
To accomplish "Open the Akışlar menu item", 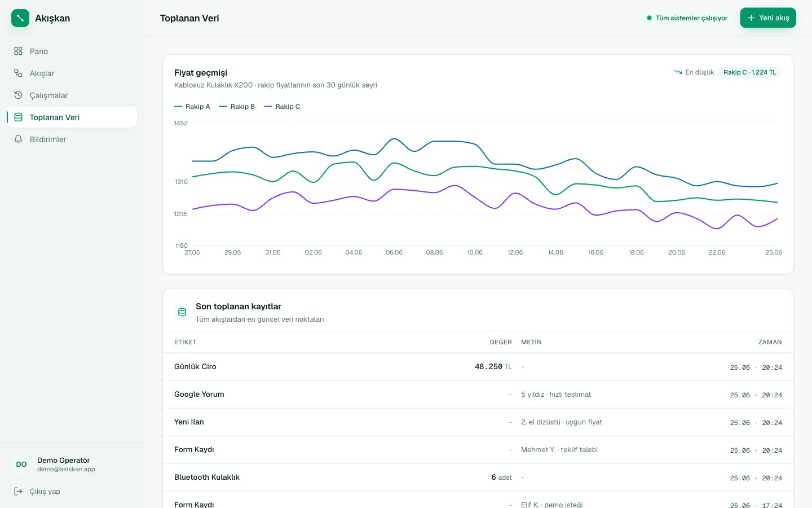I will click(72, 73).
